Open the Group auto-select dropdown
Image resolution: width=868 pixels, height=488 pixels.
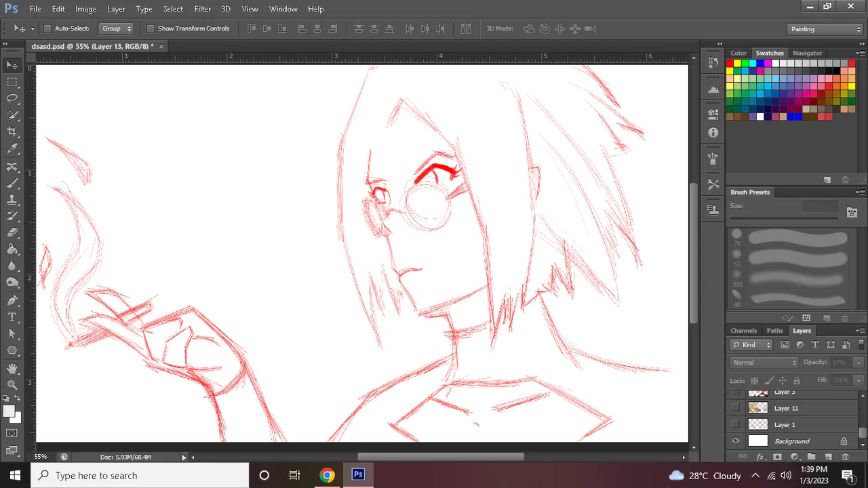click(x=116, y=28)
